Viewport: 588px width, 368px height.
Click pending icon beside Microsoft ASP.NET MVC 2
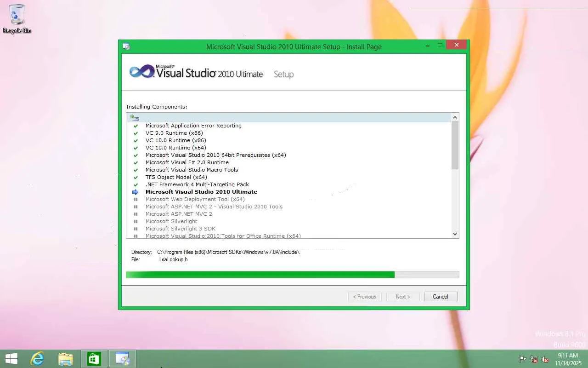coord(136,214)
